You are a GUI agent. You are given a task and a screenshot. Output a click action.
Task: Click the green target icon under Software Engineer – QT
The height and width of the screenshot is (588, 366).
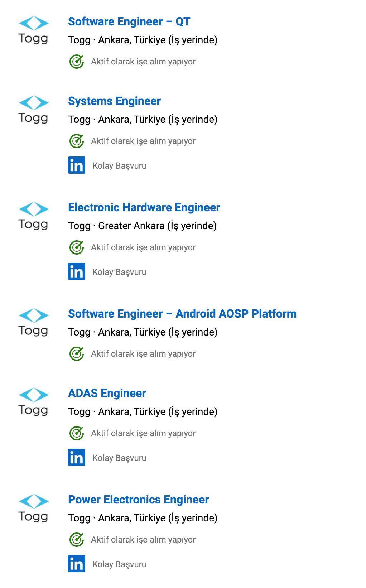pos(77,62)
